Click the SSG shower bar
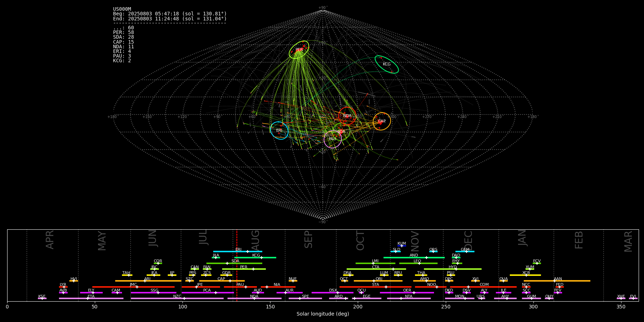The width and height of the screenshot is (644, 322). [x=153, y=293]
